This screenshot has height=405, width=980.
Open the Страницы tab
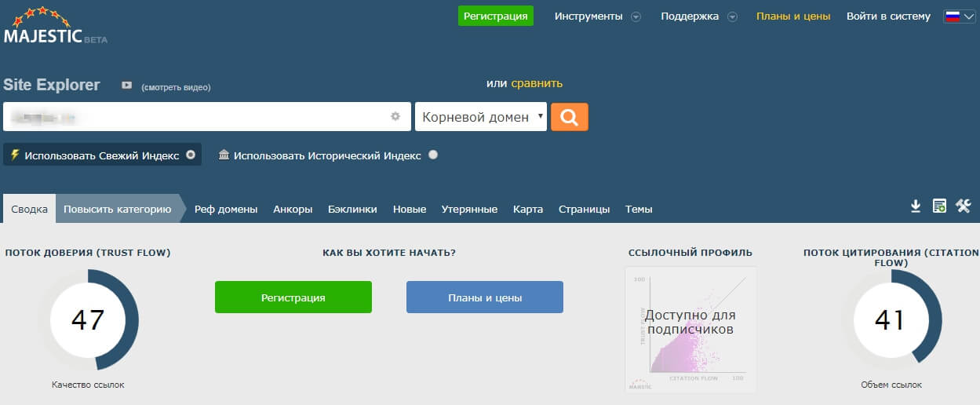click(x=584, y=209)
